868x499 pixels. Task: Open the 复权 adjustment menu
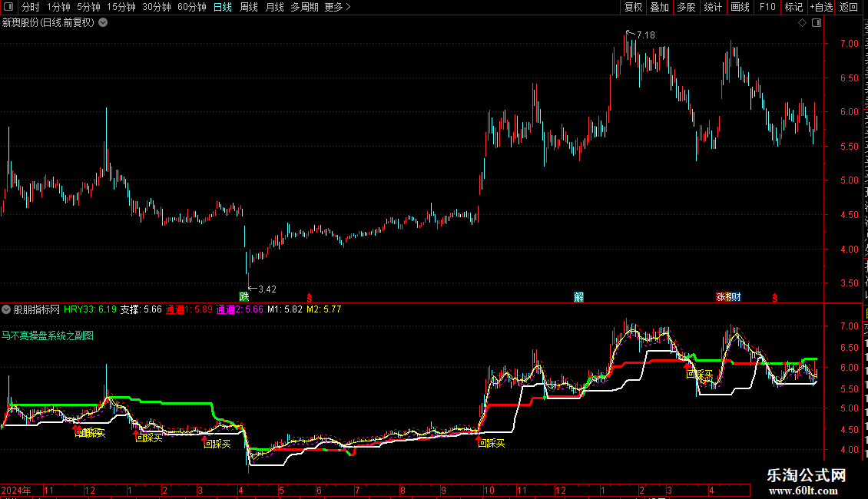point(633,7)
